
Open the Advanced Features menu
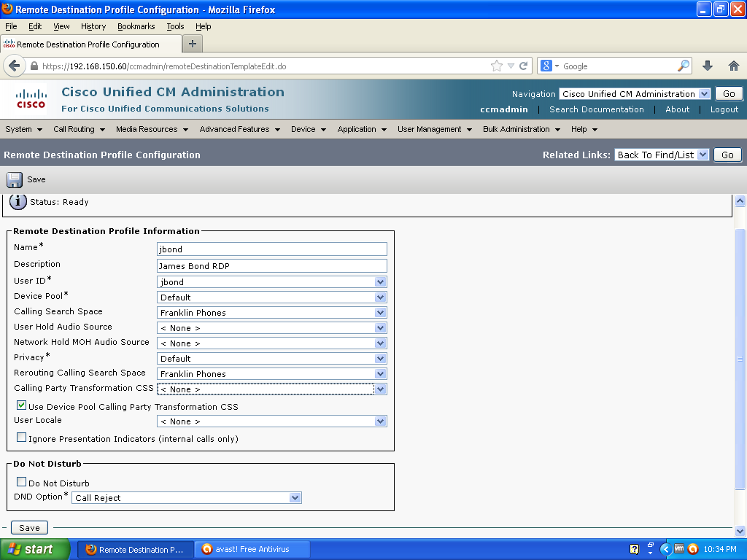click(239, 129)
